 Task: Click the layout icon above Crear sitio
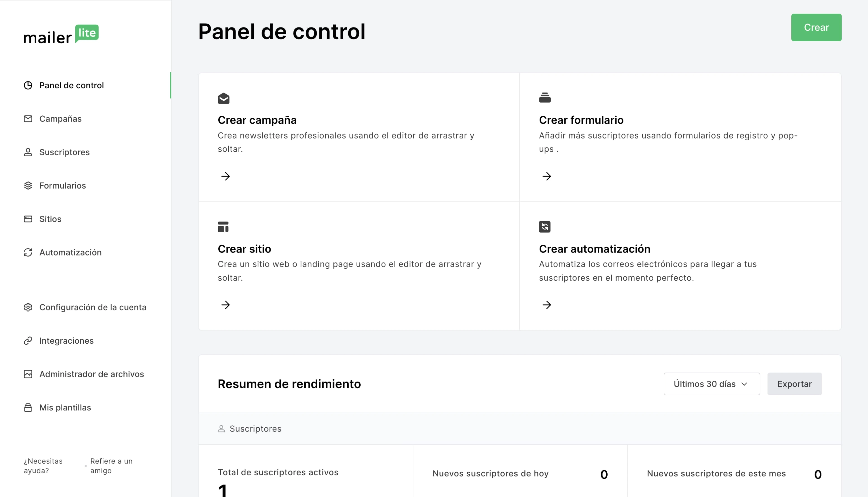click(x=223, y=227)
